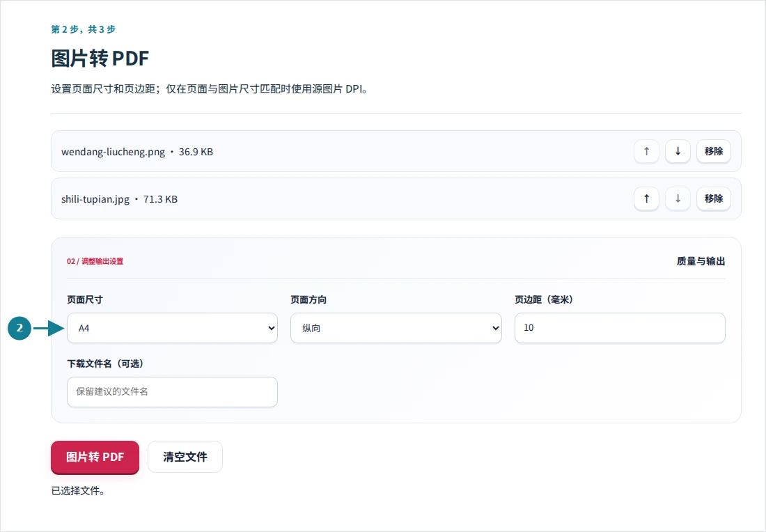Viewport: 766px width, 532px height.
Task: Click the description starting with 设置页面尺寸和页边距
Action: [x=209, y=89]
